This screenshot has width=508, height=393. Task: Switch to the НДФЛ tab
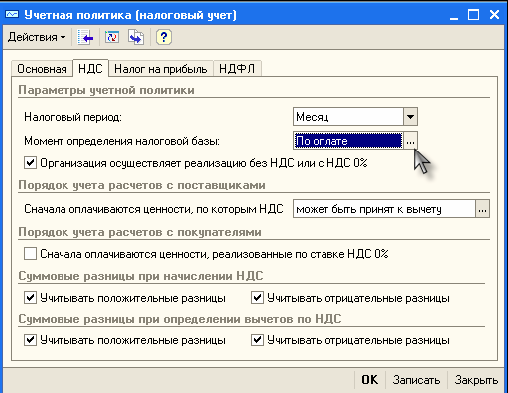(x=237, y=69)
